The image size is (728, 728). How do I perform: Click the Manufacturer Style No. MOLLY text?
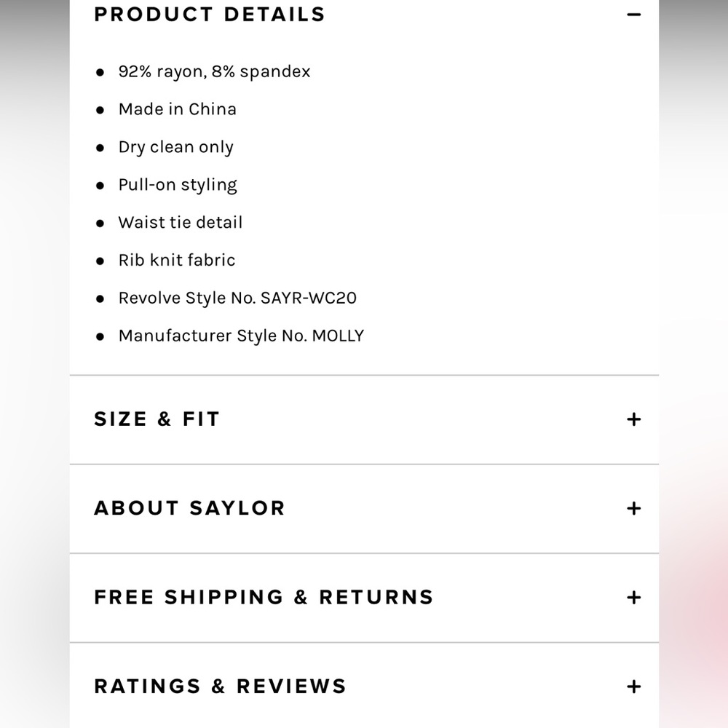[x=242, y=336]
